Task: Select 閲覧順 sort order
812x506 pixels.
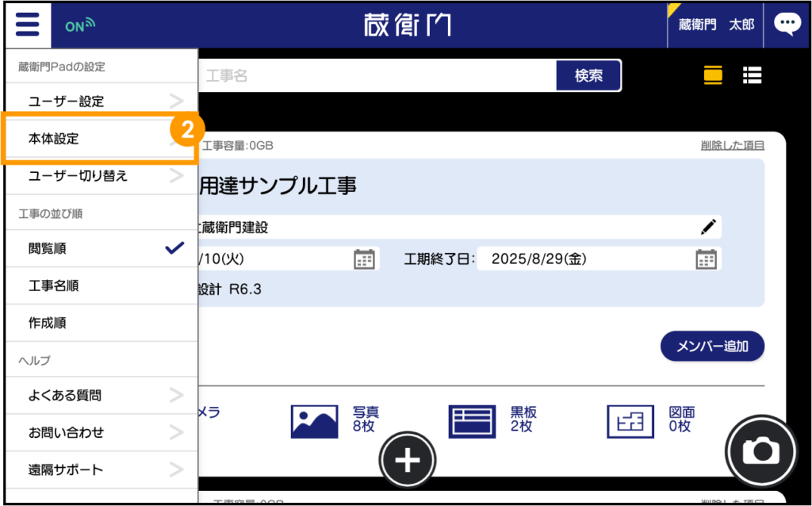Action: pyautogui.click(x=99, y=248)
